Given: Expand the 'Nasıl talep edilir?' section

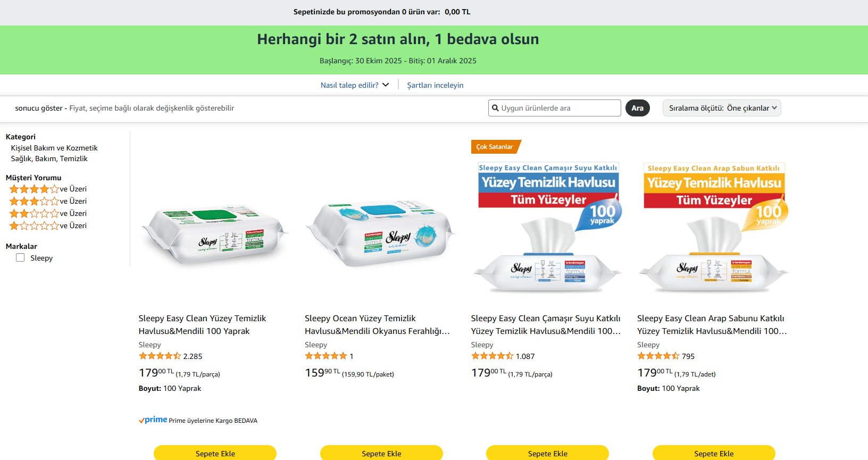Looking at the screenshot, I should point(355,85).
